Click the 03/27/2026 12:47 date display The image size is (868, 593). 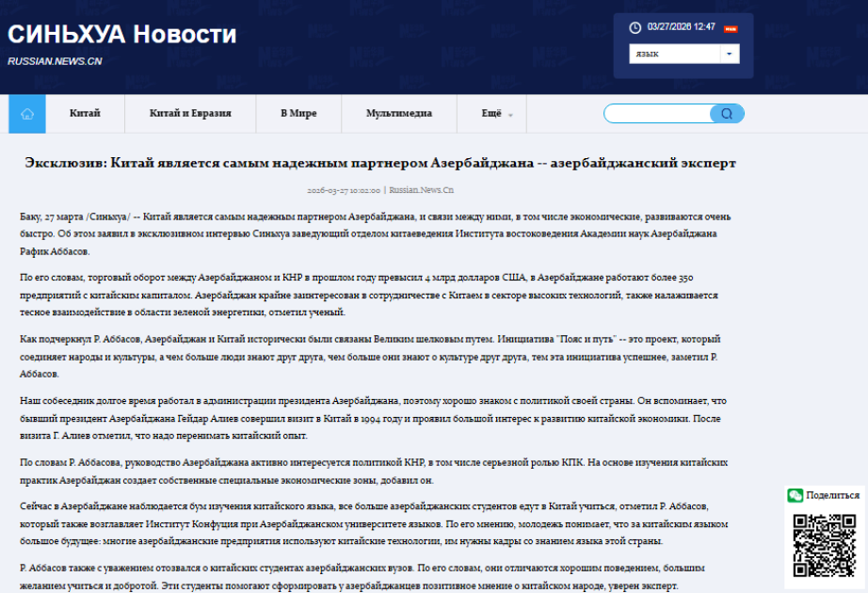681,27
